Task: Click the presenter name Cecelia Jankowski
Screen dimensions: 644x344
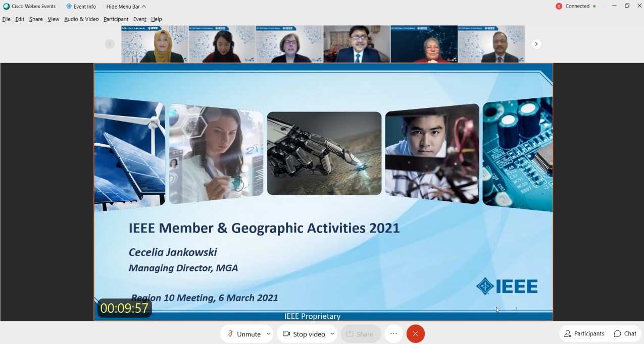Action: pyautogui.click(x=173, y=252)
